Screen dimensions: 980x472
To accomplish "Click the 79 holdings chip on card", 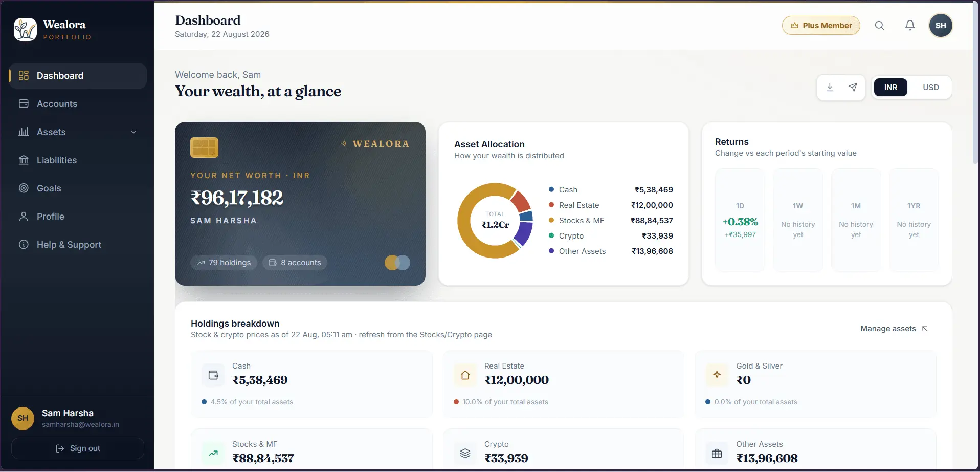I will [224, 263].
